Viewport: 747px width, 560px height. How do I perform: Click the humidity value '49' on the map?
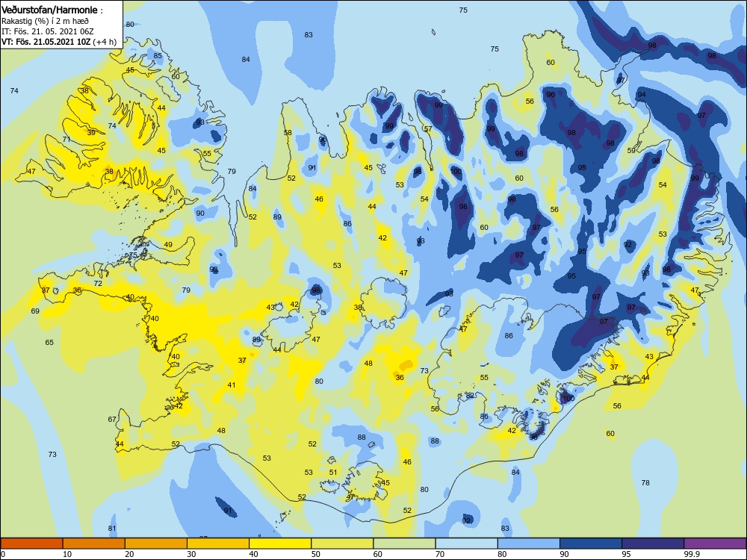coord(168,245)
